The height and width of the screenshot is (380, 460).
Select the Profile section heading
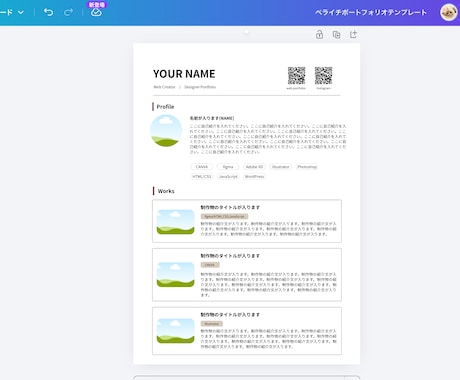165,107
